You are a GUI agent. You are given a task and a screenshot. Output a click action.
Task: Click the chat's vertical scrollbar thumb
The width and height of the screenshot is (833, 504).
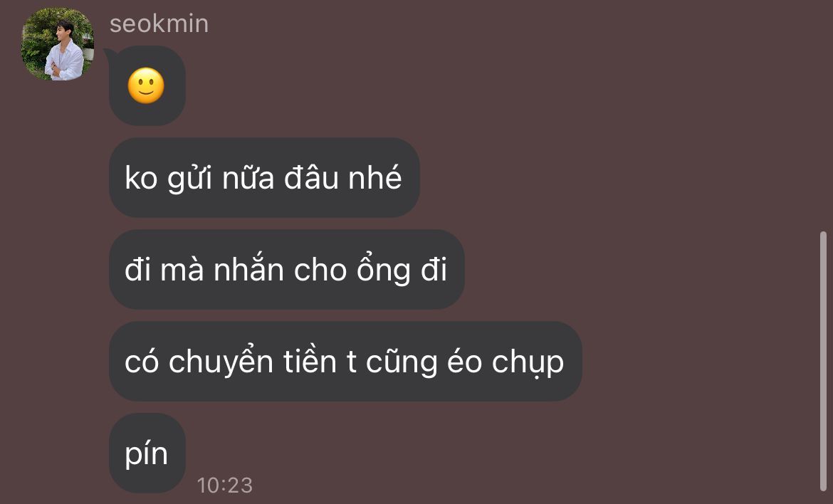(823, 361)
